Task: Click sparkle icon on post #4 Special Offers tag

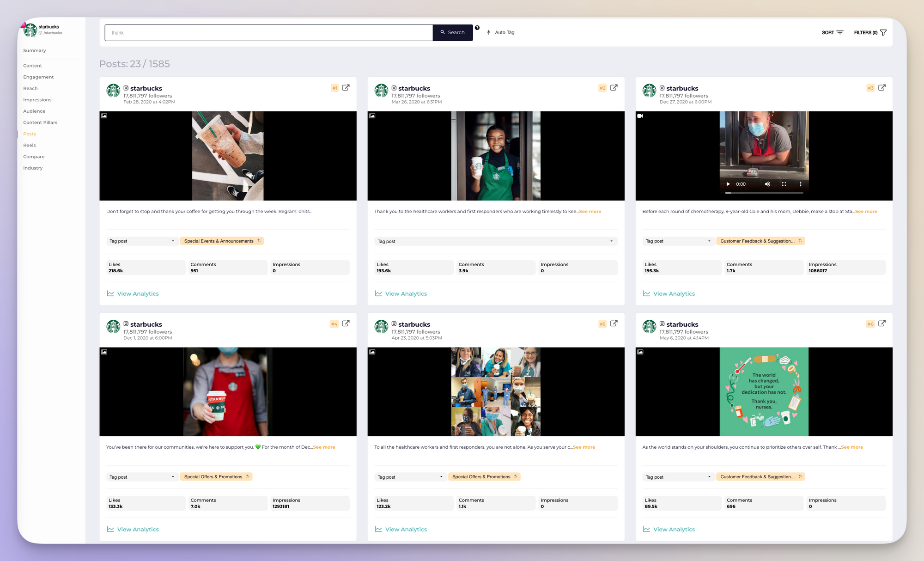Action: 248,476
